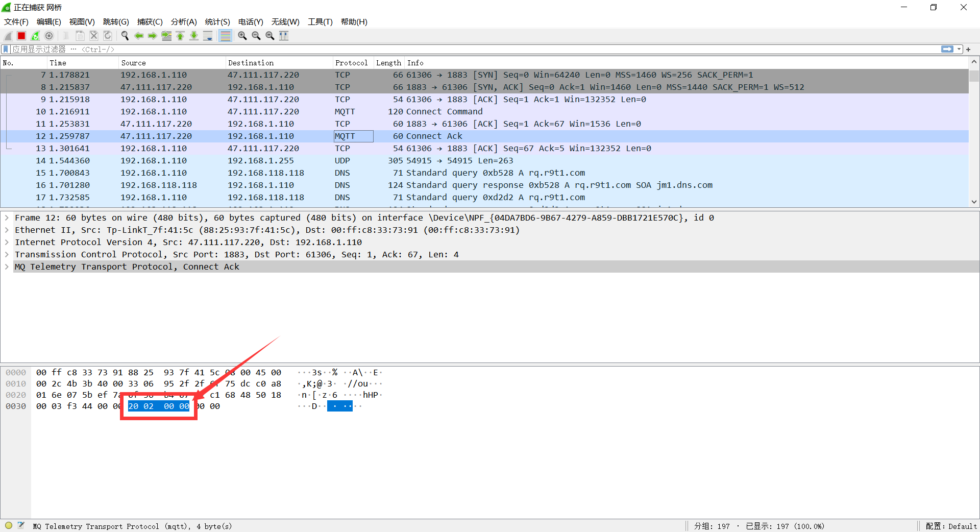Open Find packet magnifier icon
This screenshot has width=980, height=532.
[125, 36]
